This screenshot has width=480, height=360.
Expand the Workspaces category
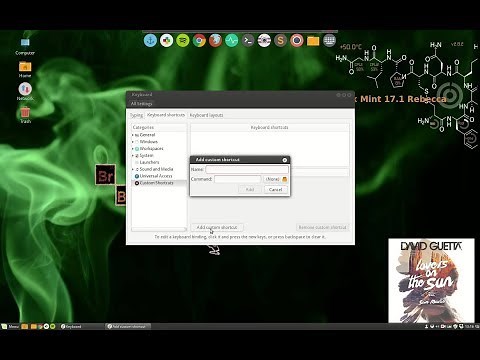tap(133, 149)
